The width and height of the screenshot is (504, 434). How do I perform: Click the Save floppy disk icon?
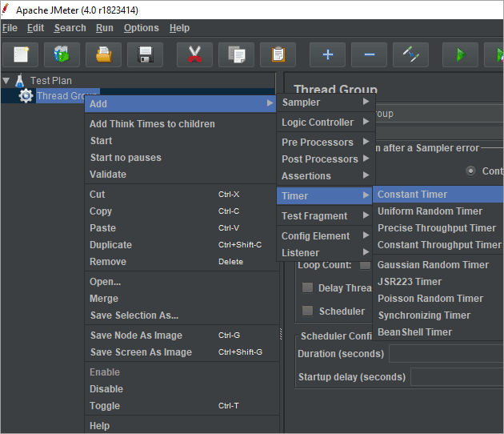[x=146, y=54]
